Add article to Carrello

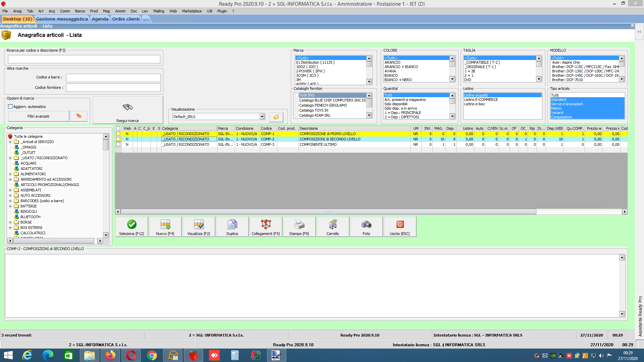coord(333,227)
